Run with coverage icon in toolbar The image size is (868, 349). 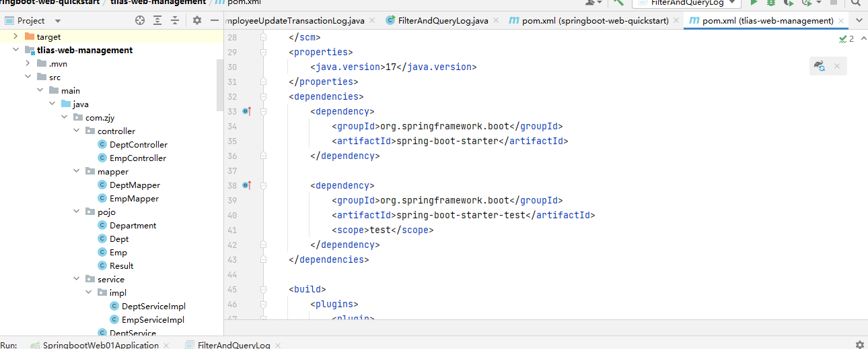(x=788, y=3)
